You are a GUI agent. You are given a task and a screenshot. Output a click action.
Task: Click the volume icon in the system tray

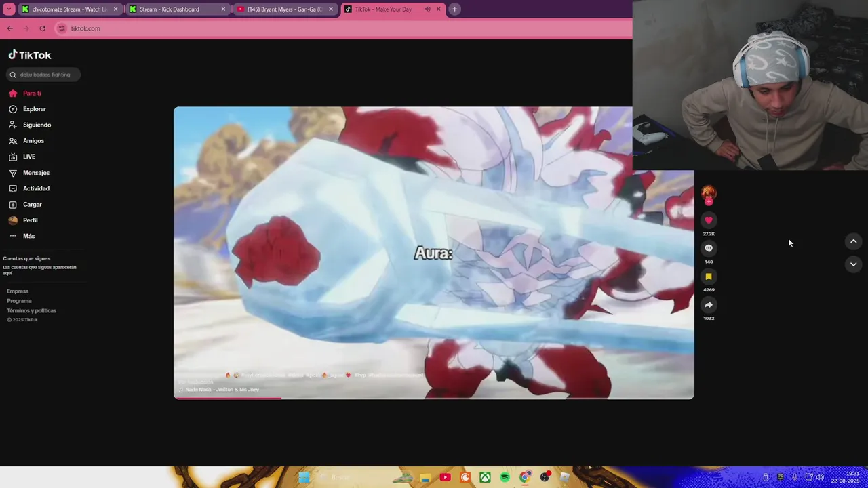click(820, 477)
